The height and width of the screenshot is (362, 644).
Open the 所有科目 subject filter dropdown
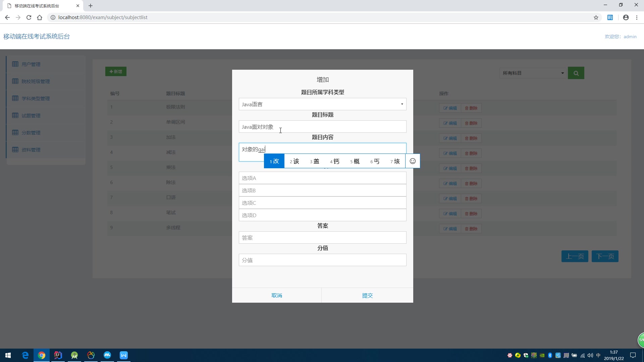click(533, 73)
